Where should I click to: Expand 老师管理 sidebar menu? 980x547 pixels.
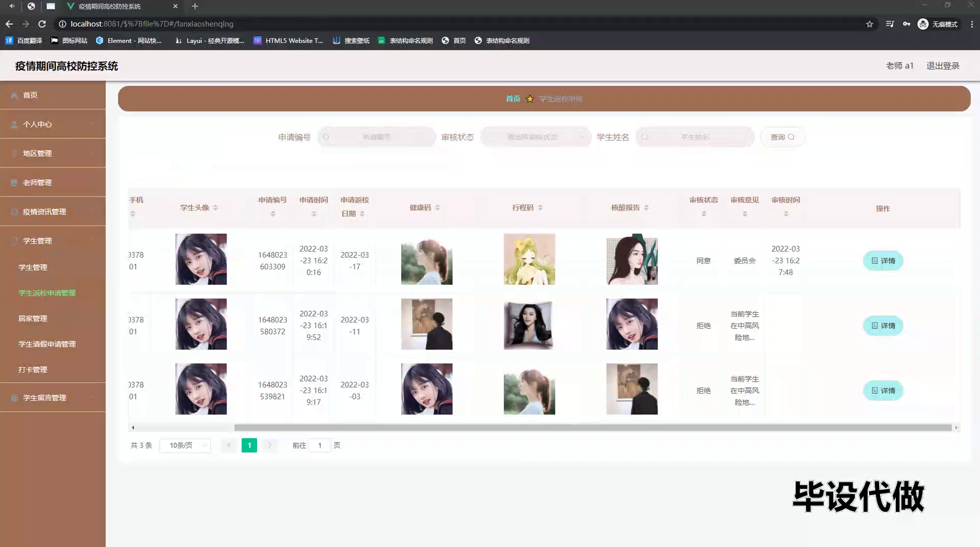[53, 182]
